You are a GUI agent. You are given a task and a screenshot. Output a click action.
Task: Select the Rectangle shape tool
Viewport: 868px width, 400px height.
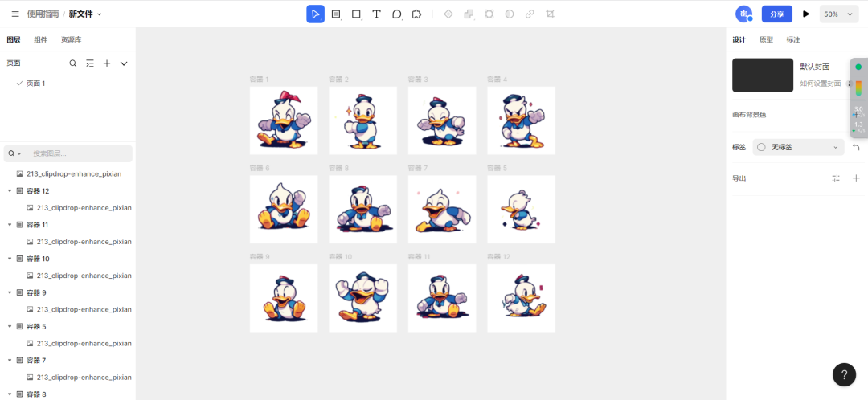point(357,14)
